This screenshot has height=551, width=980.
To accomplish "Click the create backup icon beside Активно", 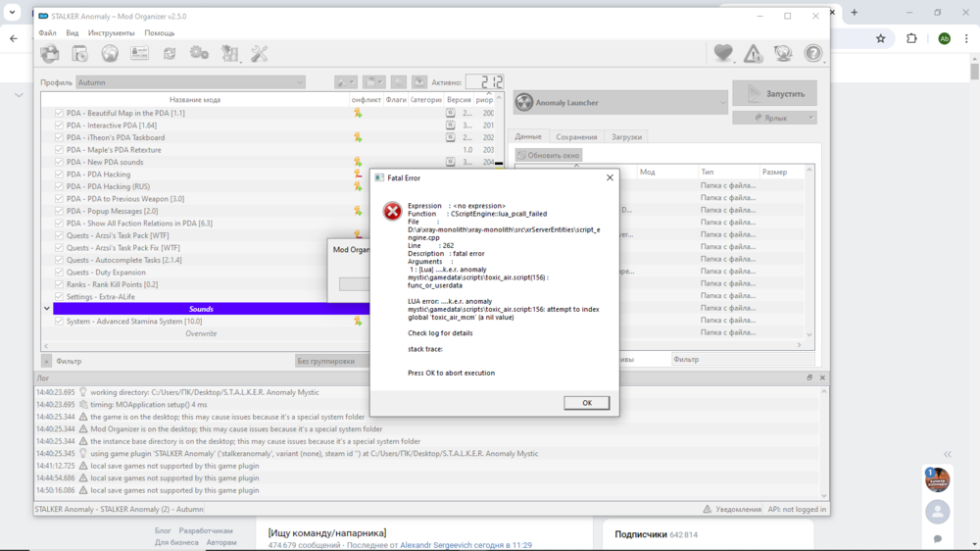I will click(x=419, y=82).
